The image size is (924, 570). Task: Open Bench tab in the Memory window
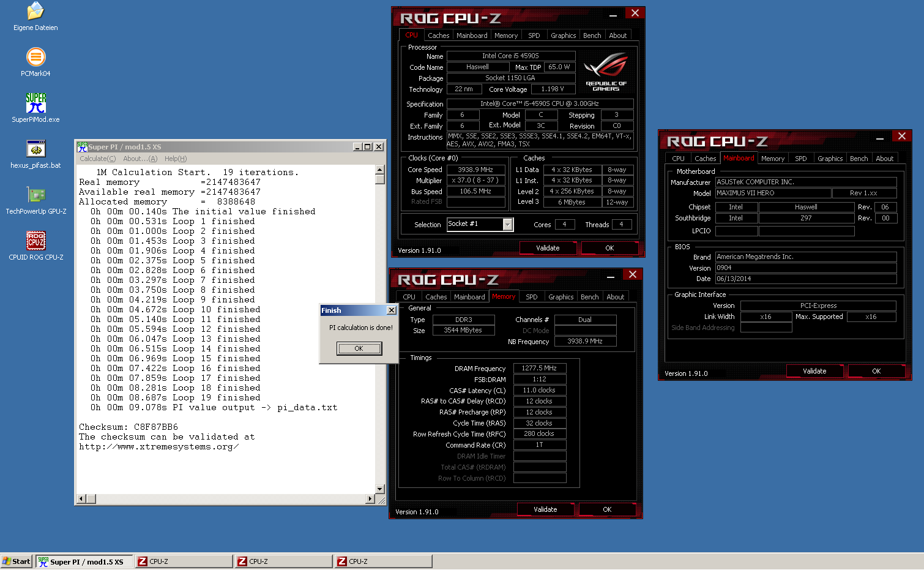[x=589, y=297]
